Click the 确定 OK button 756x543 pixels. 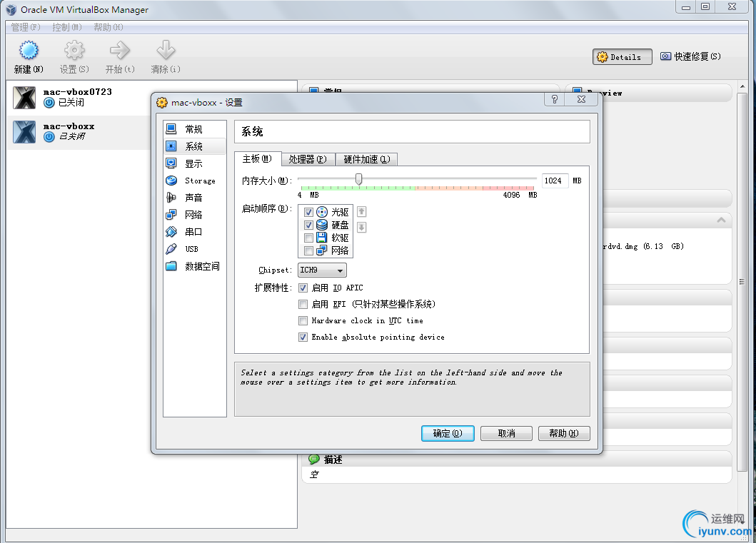coord(448,433)
